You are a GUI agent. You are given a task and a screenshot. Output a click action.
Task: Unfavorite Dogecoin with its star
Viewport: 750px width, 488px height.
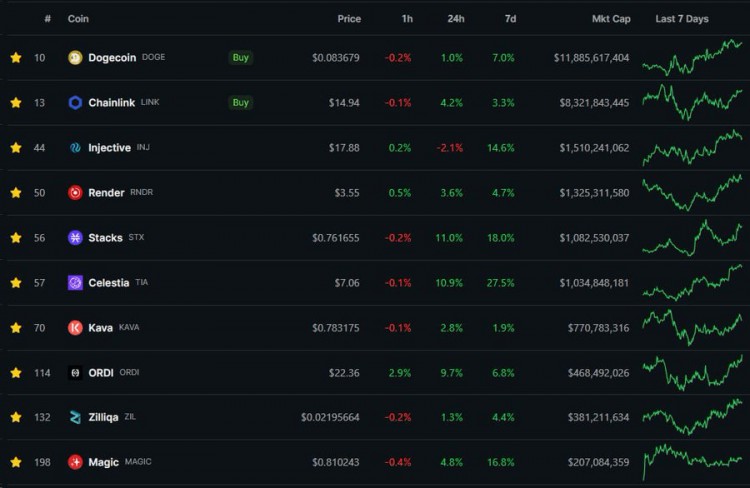pos(16,58)
